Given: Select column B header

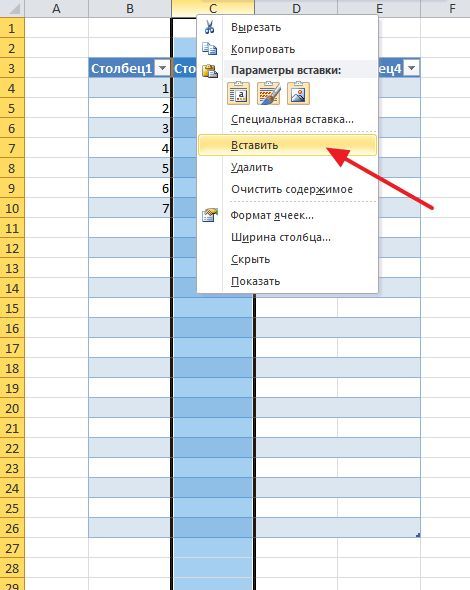Looking at the screenshot, I should (x=130, y=8).
